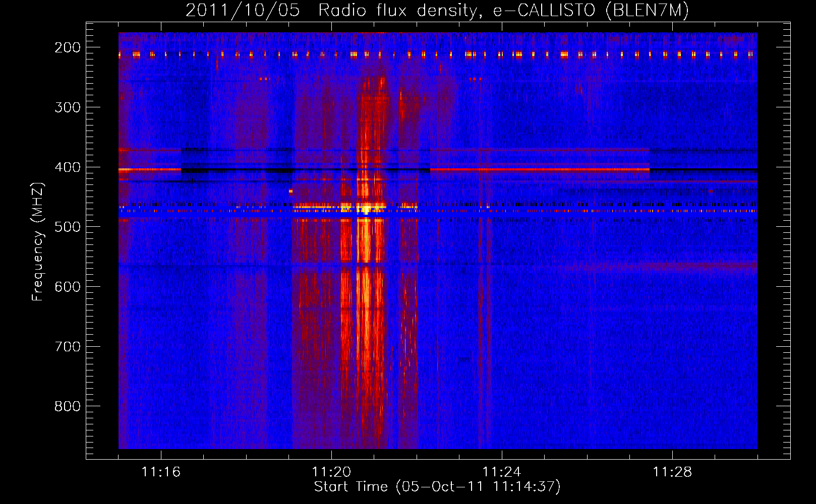Click the 11:24 time tick label
The image size is (816, 504).
point(502,472)
